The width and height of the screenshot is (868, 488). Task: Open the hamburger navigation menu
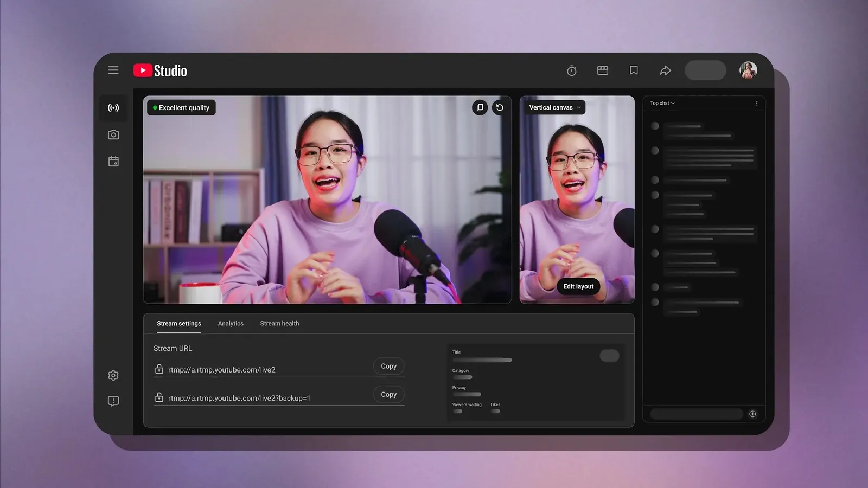click(113, 70)
